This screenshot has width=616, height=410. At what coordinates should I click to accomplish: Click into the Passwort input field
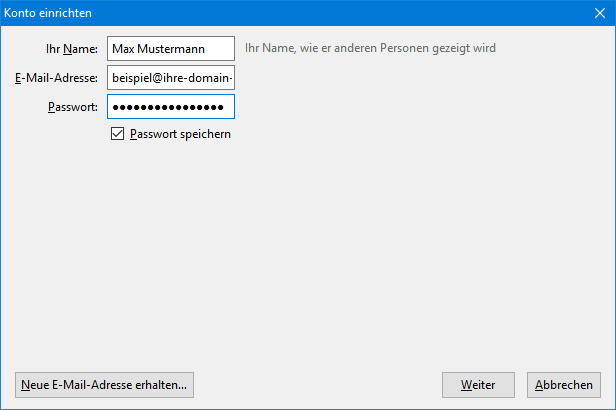pyautogui.click(x=170, y=107)
